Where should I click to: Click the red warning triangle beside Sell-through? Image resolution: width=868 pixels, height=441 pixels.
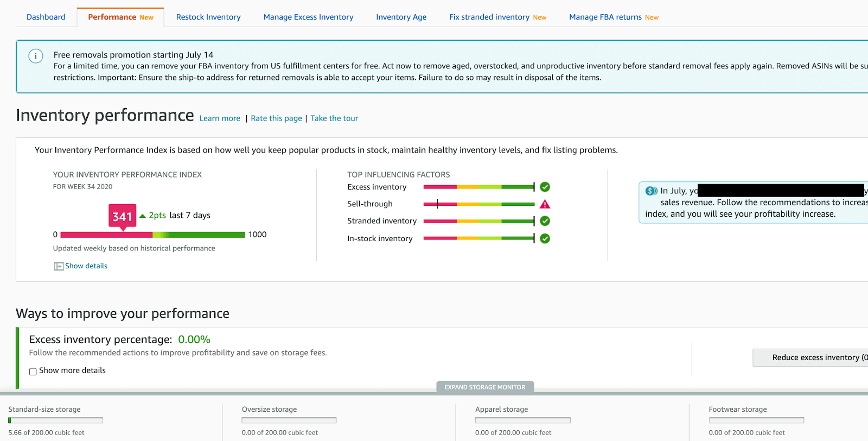(545, 204)
